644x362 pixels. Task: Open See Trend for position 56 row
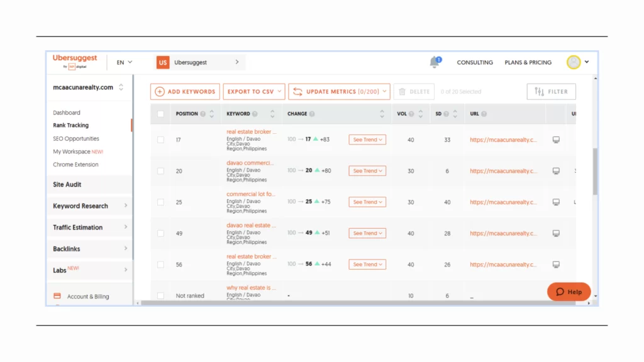coord(367,265)
